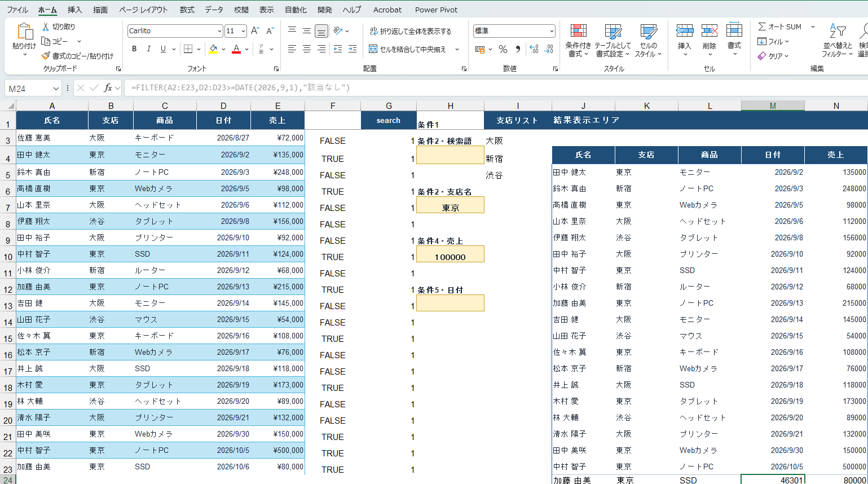Open the 挿入 ribbon tab
This screenshot has width=868, height=484.
click(74, 10)
